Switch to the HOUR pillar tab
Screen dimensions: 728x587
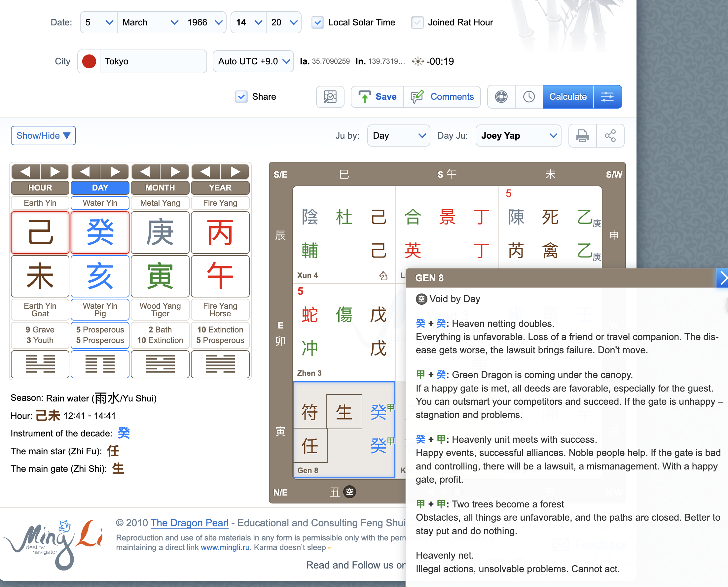40,188
